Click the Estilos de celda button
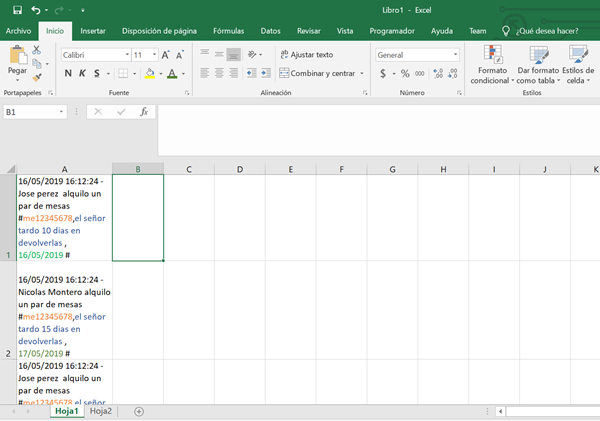 tap(578, 63)
